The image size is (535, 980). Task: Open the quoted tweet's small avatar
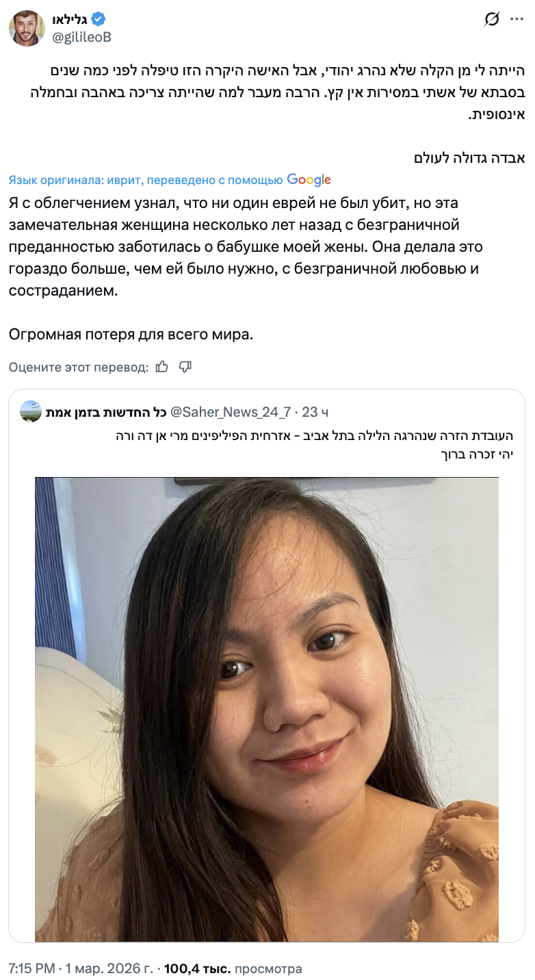click(31, 411)
